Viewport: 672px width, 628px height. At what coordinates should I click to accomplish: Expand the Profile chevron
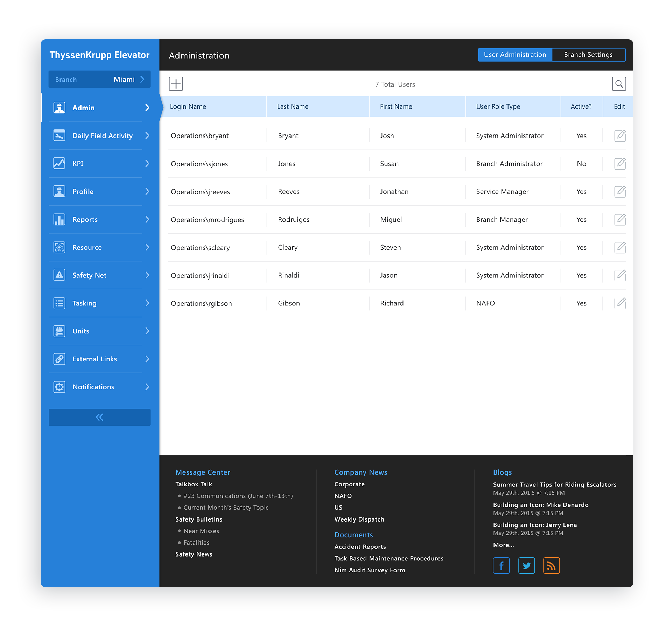(x=147, y=191)
